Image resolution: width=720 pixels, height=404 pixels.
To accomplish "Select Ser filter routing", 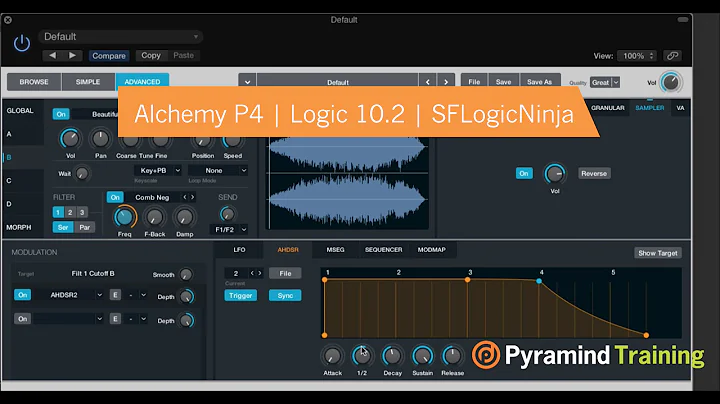I will tap(63, 227).
